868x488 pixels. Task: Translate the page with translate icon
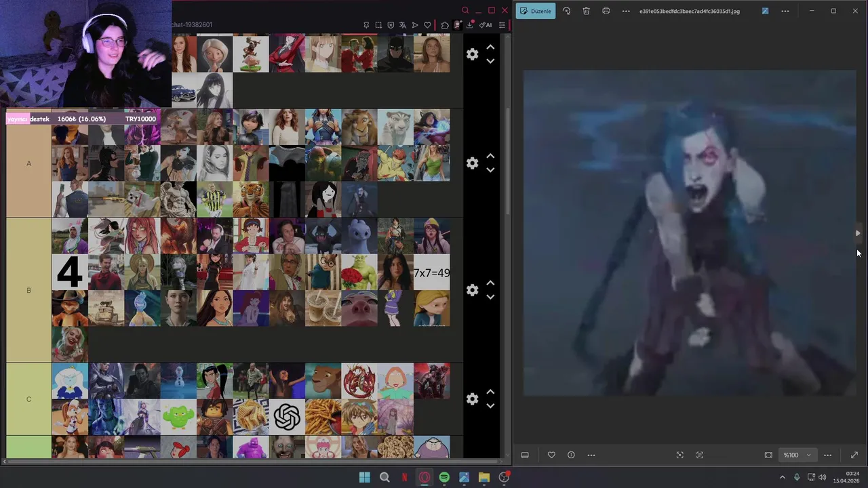(x=403, y=25)
